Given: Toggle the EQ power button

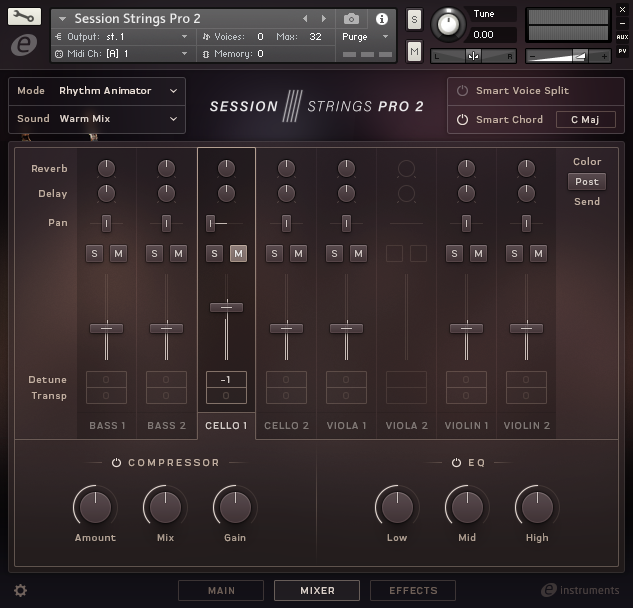Looking at the screenshot, I should click(456, 463).
